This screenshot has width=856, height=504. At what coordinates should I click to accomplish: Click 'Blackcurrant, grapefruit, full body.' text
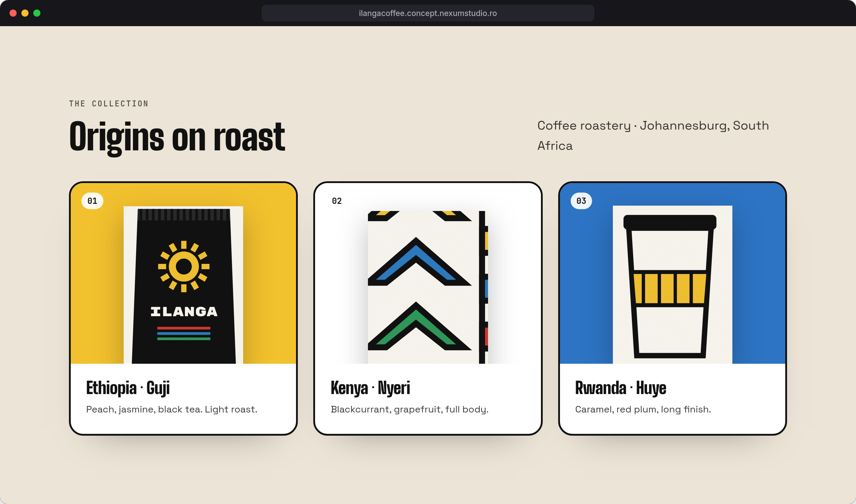(x=410, y=409)
